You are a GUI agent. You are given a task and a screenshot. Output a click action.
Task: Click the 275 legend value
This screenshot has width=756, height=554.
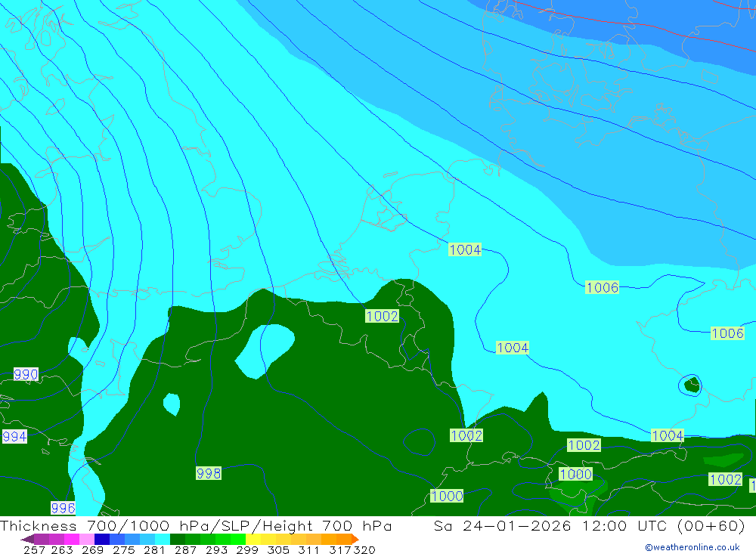[123, 550]
